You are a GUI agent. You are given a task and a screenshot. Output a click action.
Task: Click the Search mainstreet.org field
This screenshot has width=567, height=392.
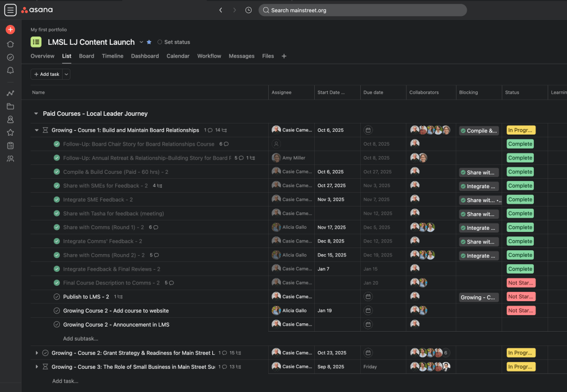coord(362,10)
